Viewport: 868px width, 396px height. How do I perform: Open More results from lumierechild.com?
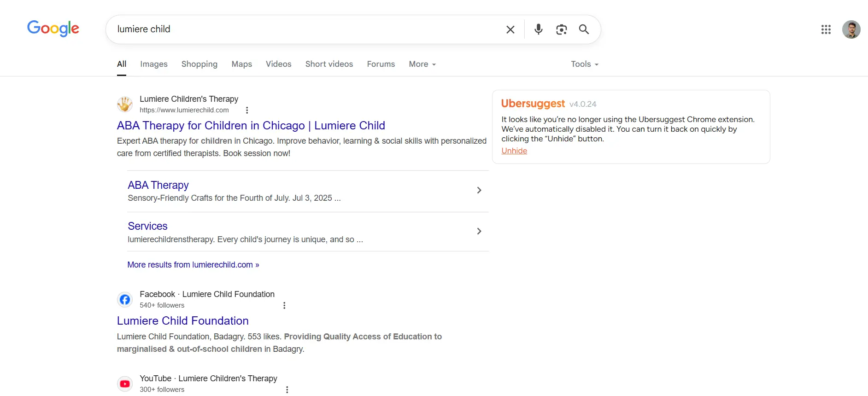(x=193, y=265)
